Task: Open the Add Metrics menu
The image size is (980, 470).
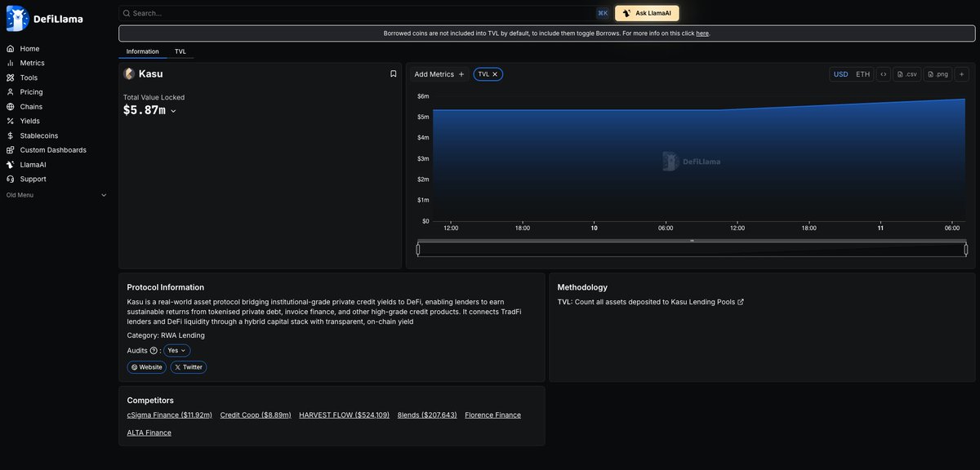Action: 439,74
